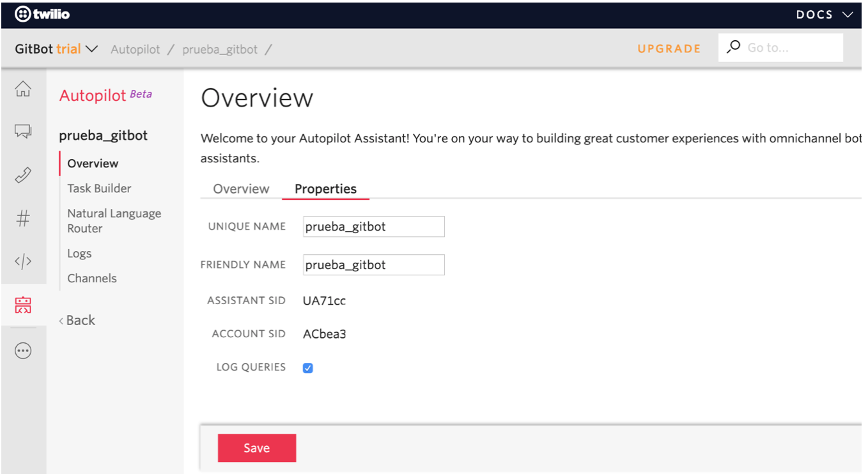Select the Account SID value ACbea3
The height and width of the screenshot is (474, 868).
tap(324, 334)
